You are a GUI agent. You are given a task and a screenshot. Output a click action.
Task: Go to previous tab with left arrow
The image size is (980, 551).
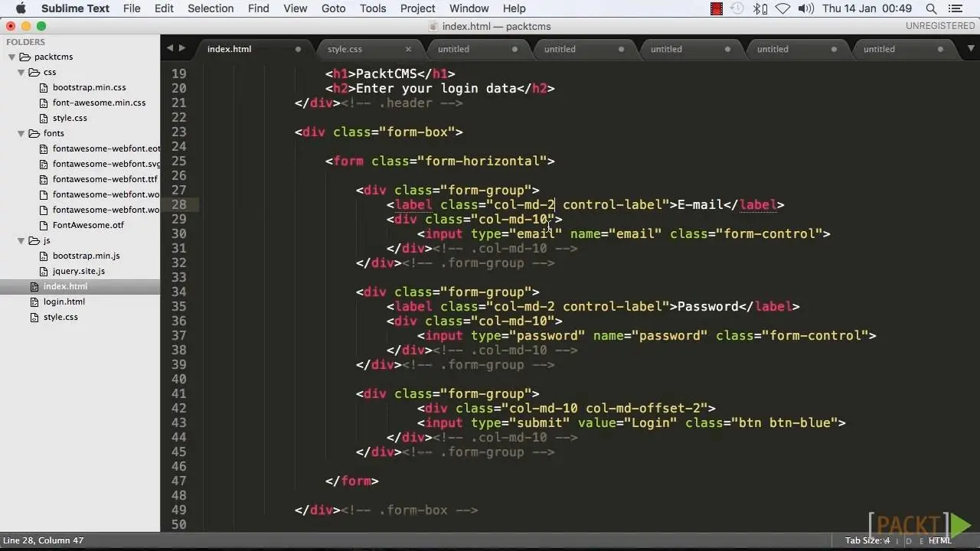click(170, 48)
